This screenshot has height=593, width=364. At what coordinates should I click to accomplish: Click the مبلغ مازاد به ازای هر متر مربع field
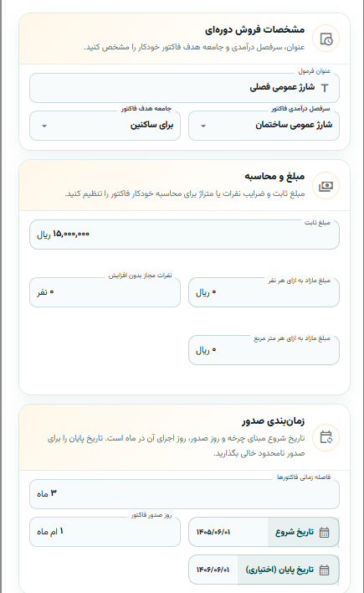pos(264,350)
